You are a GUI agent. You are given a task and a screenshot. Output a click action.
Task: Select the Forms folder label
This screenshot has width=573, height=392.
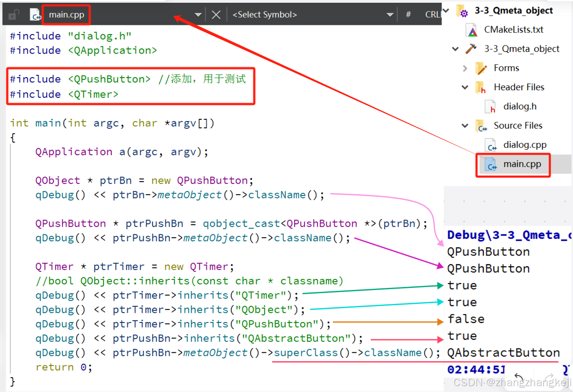pos(506,68)
